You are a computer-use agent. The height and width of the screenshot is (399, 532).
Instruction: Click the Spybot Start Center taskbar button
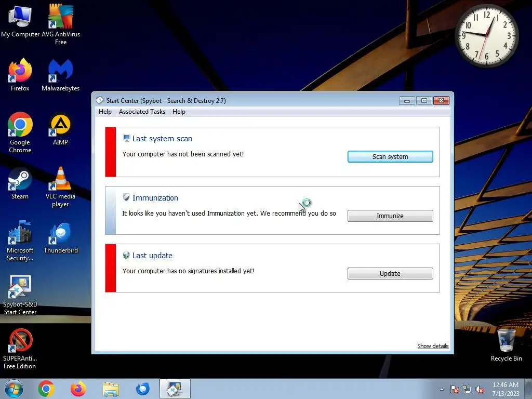175,389
